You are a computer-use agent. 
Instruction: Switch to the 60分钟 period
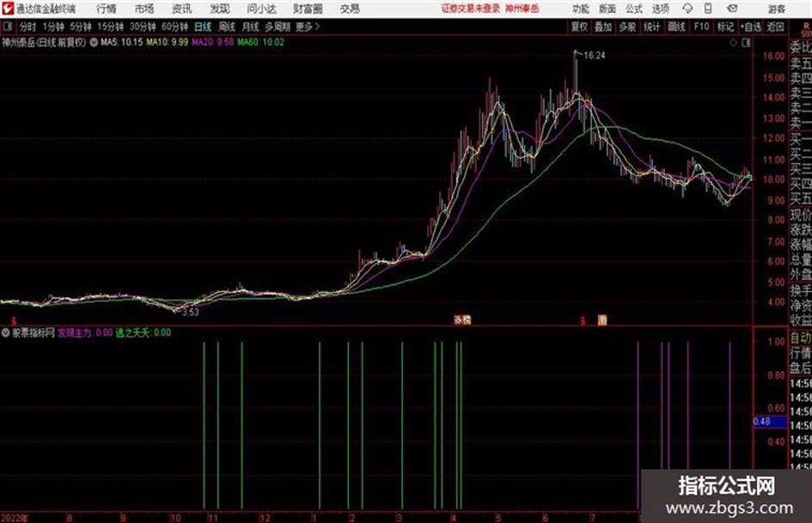pos(174,27)
